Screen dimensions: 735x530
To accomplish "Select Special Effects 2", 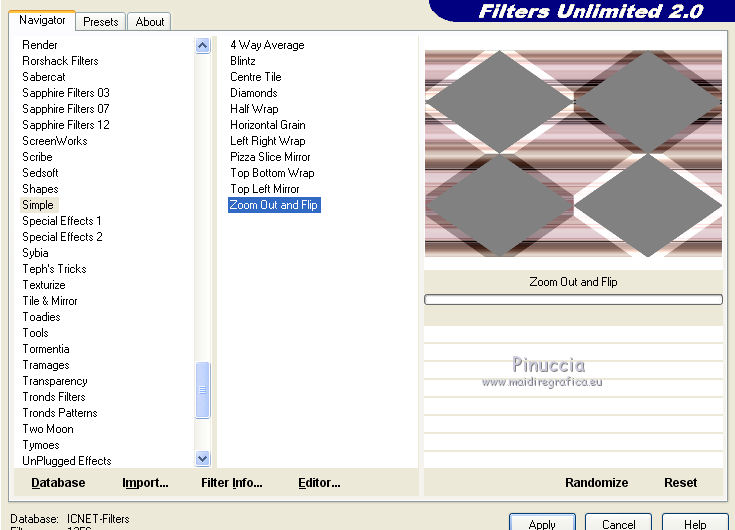I will 62,237.
